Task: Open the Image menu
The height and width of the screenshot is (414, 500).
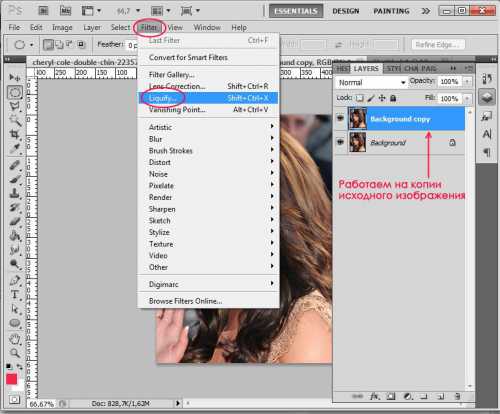Action: 62,27
